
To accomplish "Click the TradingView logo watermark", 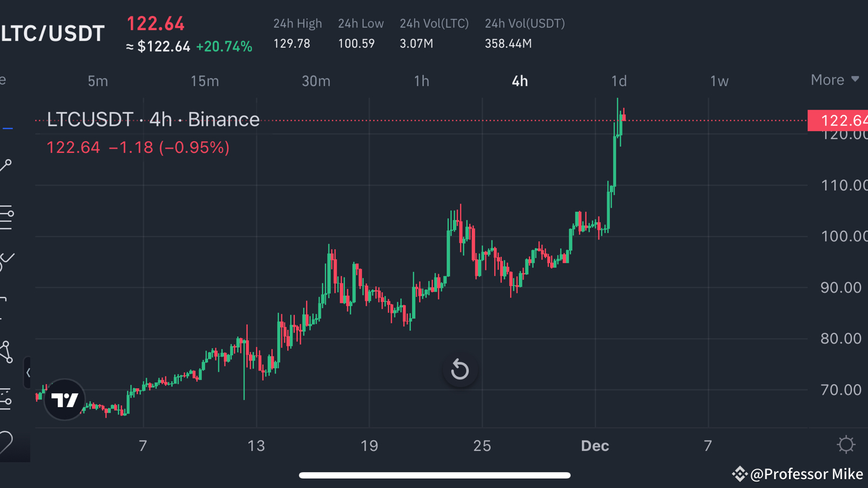I will pyautogui.click(x=64, y=399).
